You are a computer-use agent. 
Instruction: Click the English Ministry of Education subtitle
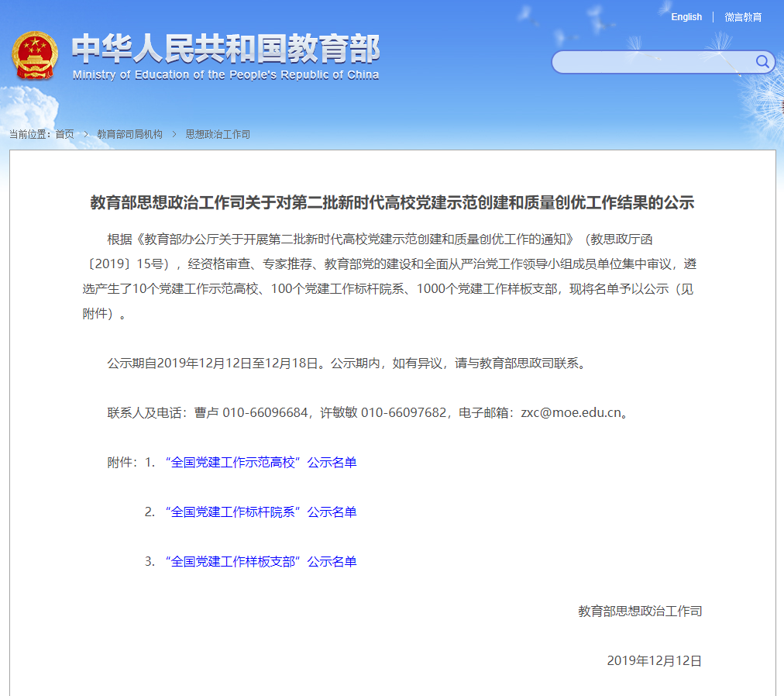click(x=225, y=75)
